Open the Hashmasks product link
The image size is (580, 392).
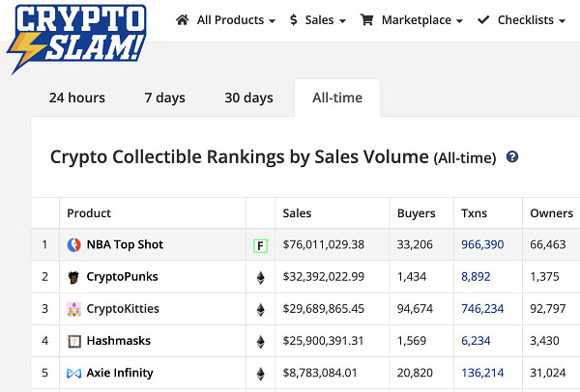(x=118, y=341)
